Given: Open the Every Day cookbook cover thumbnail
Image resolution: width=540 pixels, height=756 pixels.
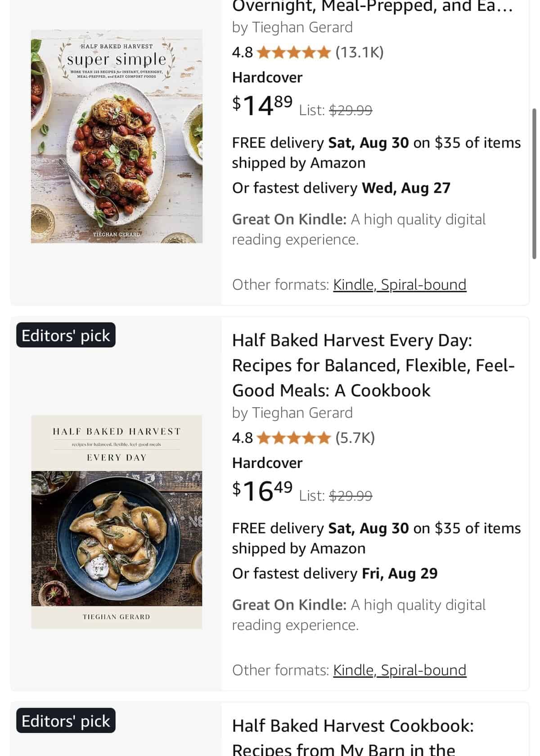Looking at the screenshot, I should [117, 522].
